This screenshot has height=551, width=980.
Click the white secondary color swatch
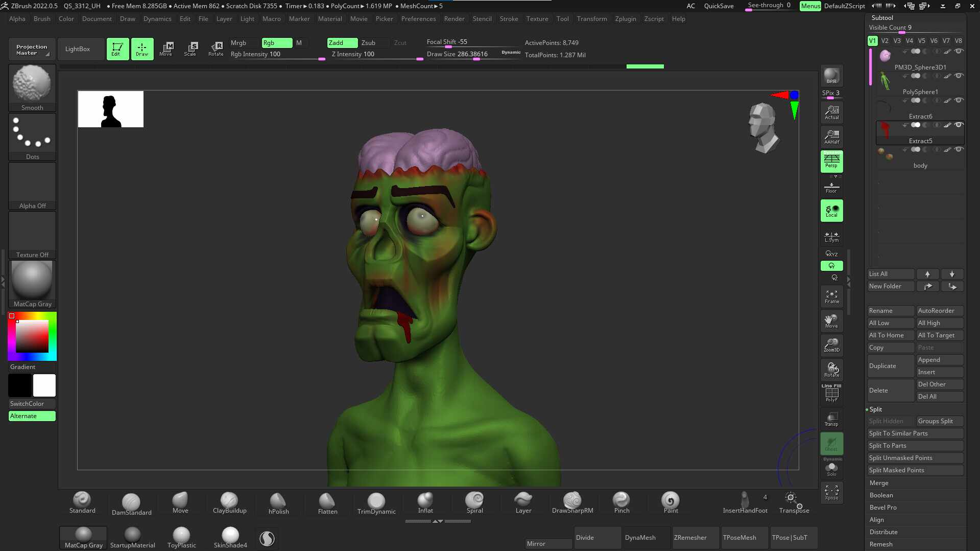tap(44, 385)
